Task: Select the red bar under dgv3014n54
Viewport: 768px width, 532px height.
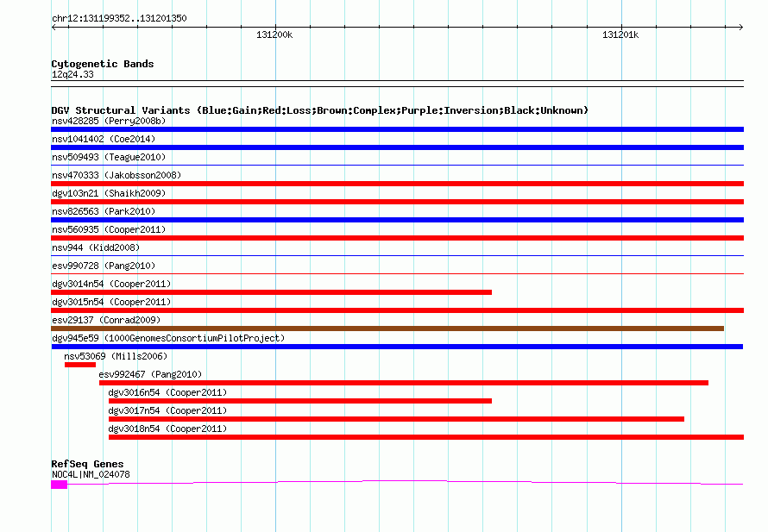Action: coord(271,292)
